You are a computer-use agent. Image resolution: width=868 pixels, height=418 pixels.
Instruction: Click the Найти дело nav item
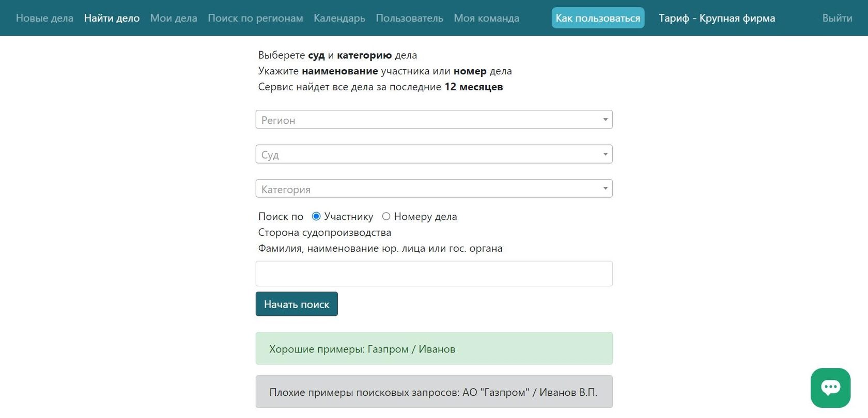(112, 18)
